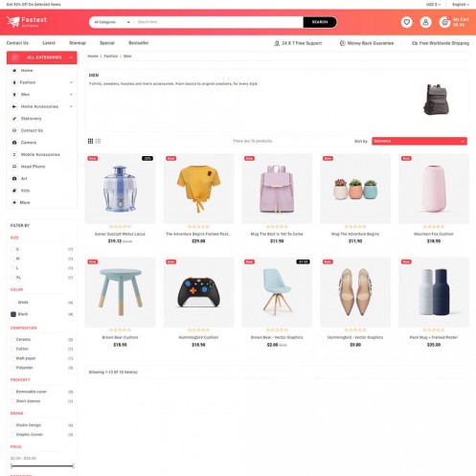Screen dimensions: 476x476
Task: Click the yellow t-shirt product thumbnail
Action: [x=198, y=189]
